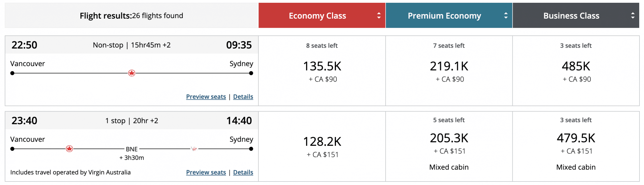Sort by Economy Class using arrow icon
The height and width of the screenshot is (185, 644).
pos(379,16)
